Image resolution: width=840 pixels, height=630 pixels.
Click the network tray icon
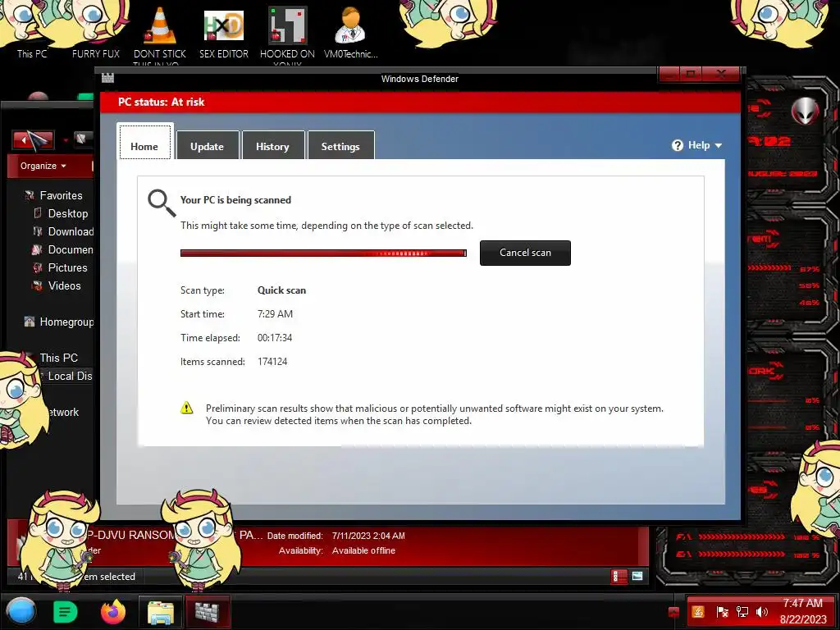click(x=742, y=612)
